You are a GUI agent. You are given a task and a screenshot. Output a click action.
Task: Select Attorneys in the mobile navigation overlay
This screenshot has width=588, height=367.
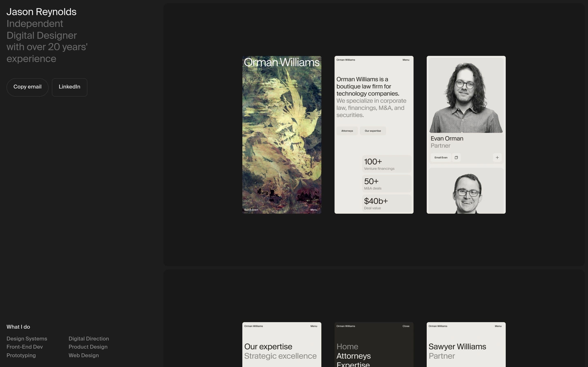[x=353, y=356]
